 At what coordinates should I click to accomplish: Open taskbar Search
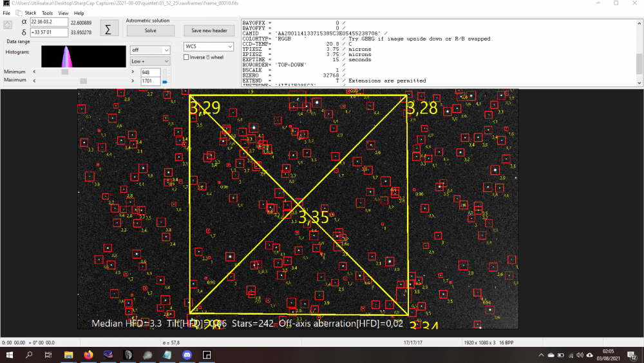tap(29, 355)
